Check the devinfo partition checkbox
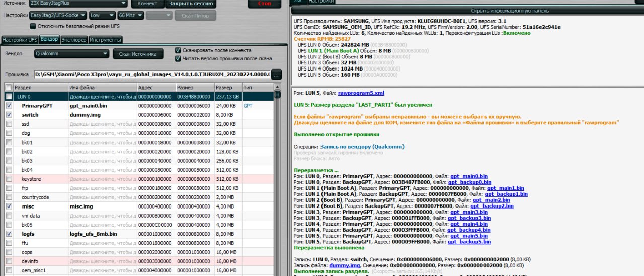 [9, 261]
